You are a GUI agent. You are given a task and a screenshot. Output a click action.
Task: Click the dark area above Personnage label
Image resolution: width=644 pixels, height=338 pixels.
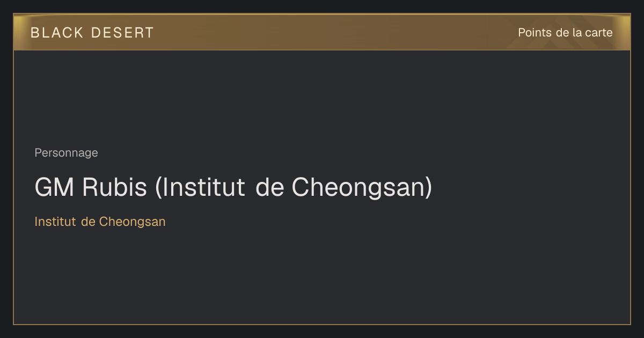pos(322,97)
